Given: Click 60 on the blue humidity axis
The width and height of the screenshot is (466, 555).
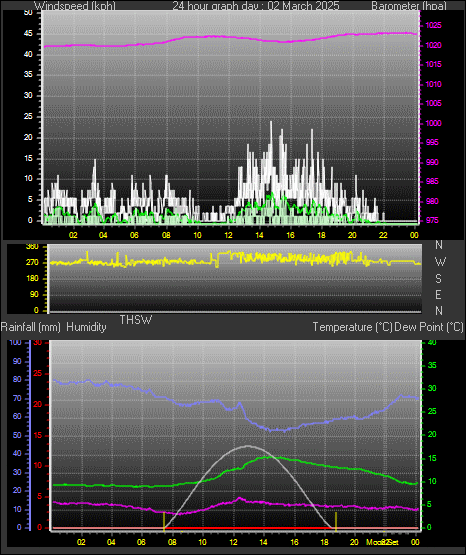Looking at the screenshot, I should pos(17,417).
